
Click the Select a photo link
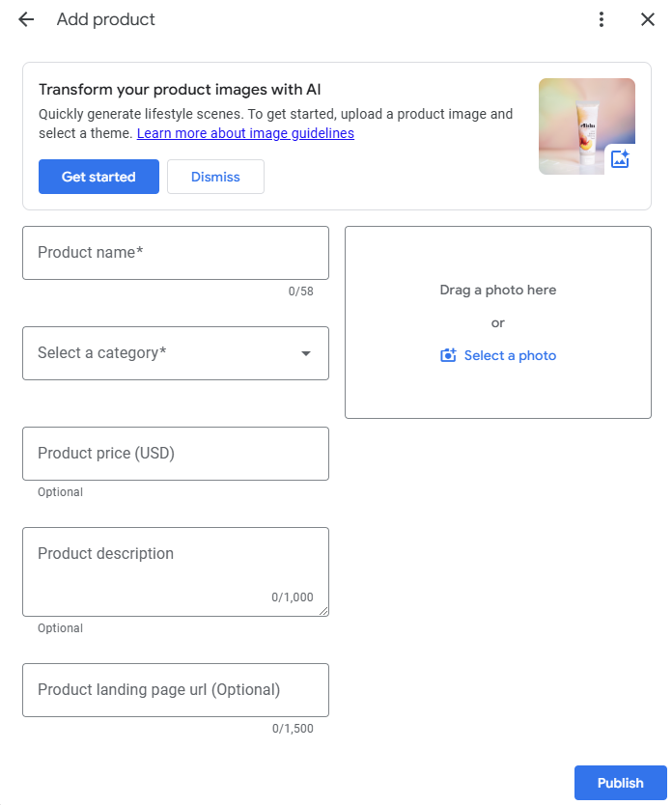click(x=510, y=355)
